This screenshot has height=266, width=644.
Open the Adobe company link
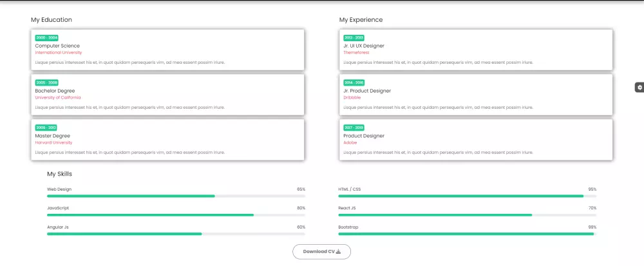click(350, 142)
